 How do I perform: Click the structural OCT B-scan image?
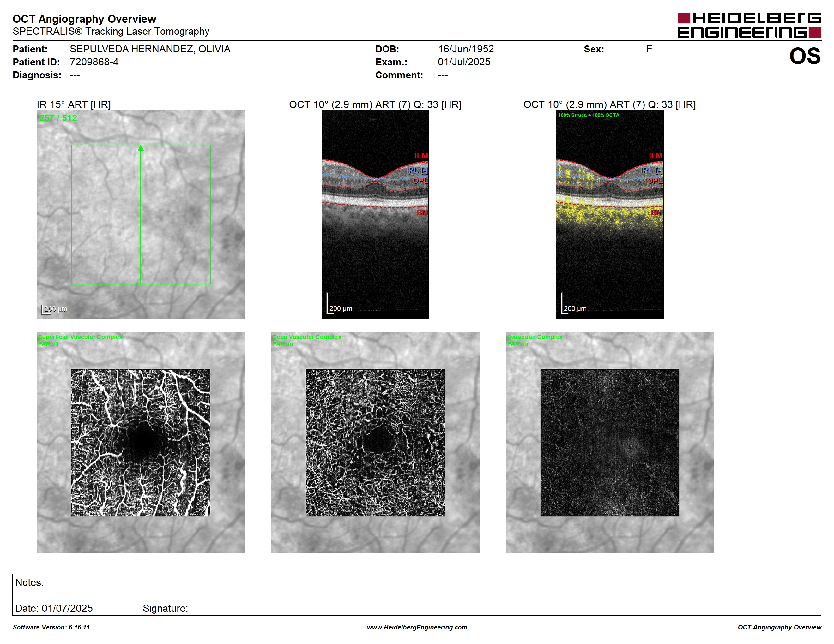[375, 214]
